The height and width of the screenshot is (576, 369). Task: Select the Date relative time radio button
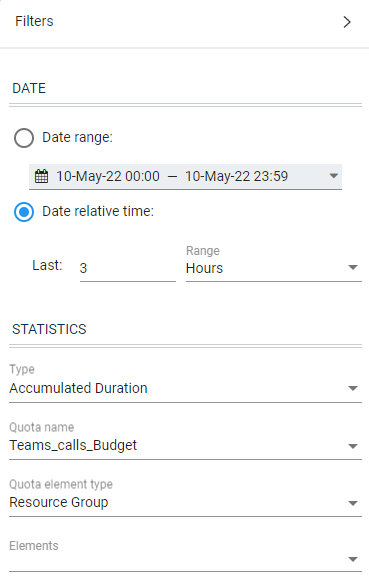24,212
